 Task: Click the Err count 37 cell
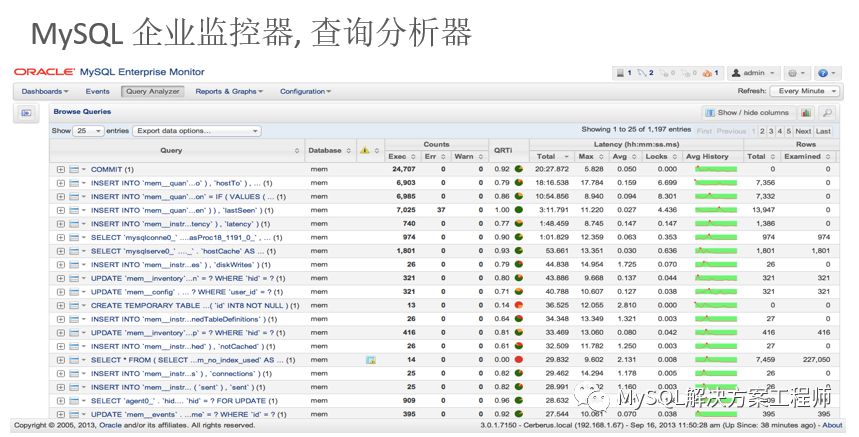(x=441, y=210)
